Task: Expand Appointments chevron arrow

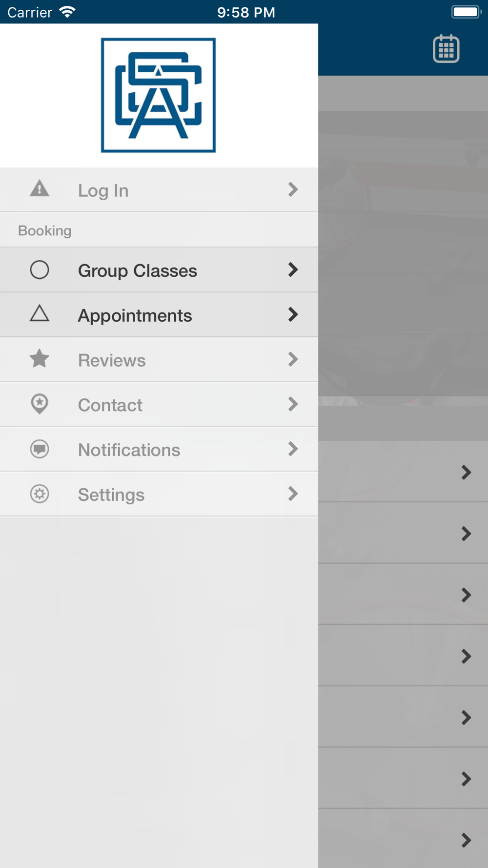Action: coord(293,314)
